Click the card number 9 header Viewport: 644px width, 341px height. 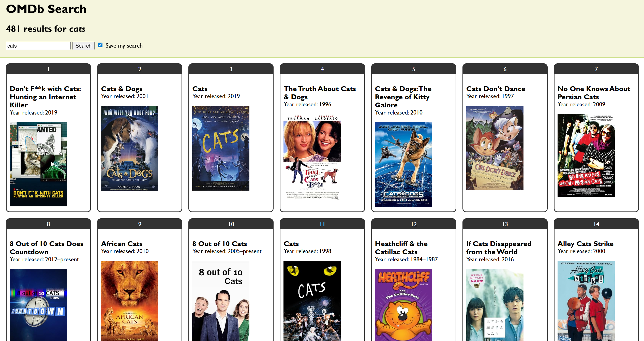(x=140, y=224)
